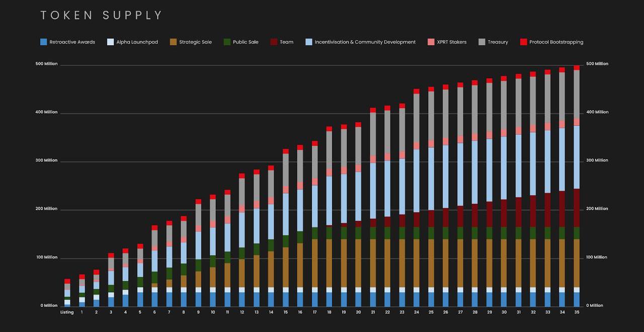The height and width of the screenshot is (332, 644).
Task: Click the green Public Sale legend swatch
Action: click(x=227, y=42)
